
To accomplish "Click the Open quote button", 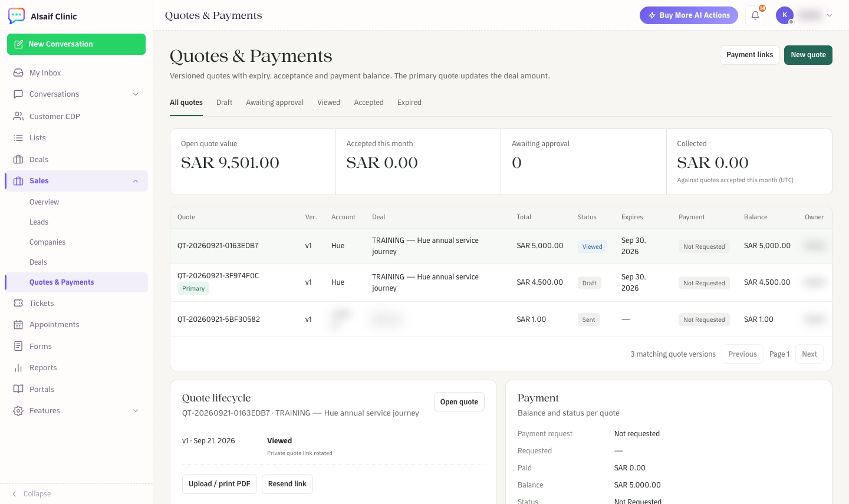I will pos(459,402).
